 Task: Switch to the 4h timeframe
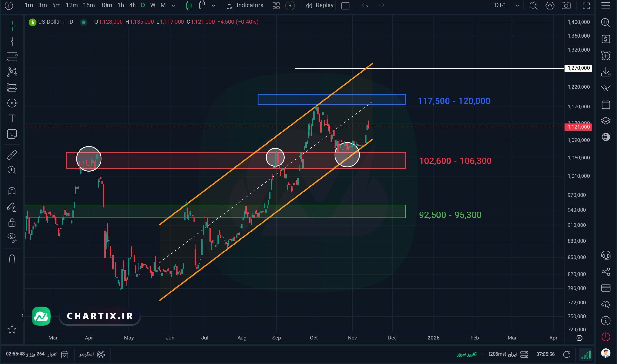[x=133, y=5]
